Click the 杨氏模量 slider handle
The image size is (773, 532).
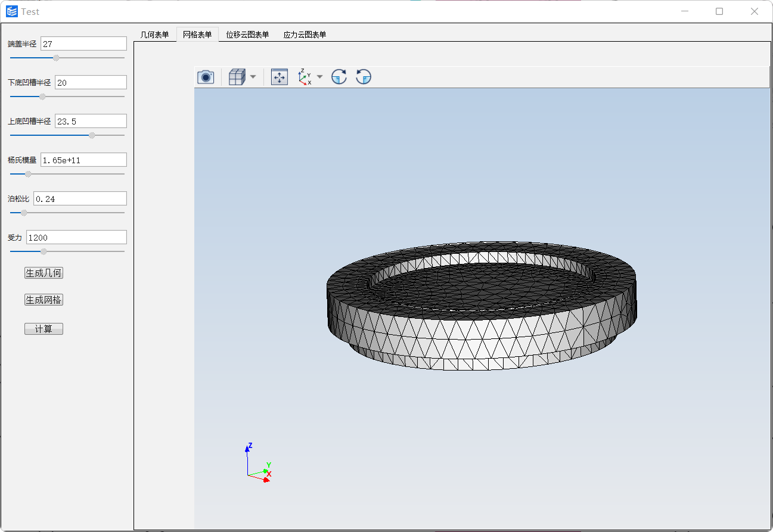coord(28,174)
